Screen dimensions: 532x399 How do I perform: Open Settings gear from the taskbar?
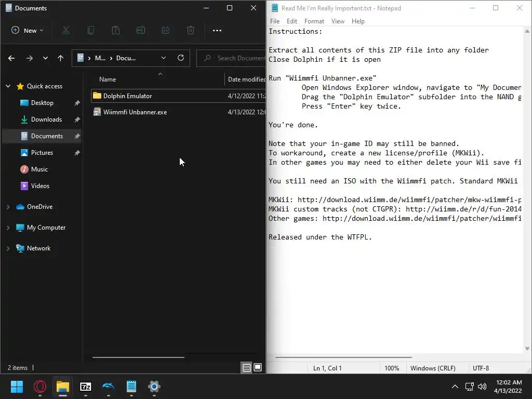(x=154, y=387)
